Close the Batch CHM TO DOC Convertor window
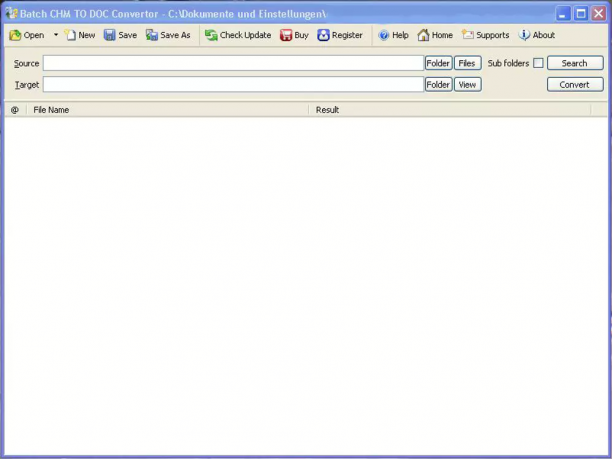 (599, 14)
